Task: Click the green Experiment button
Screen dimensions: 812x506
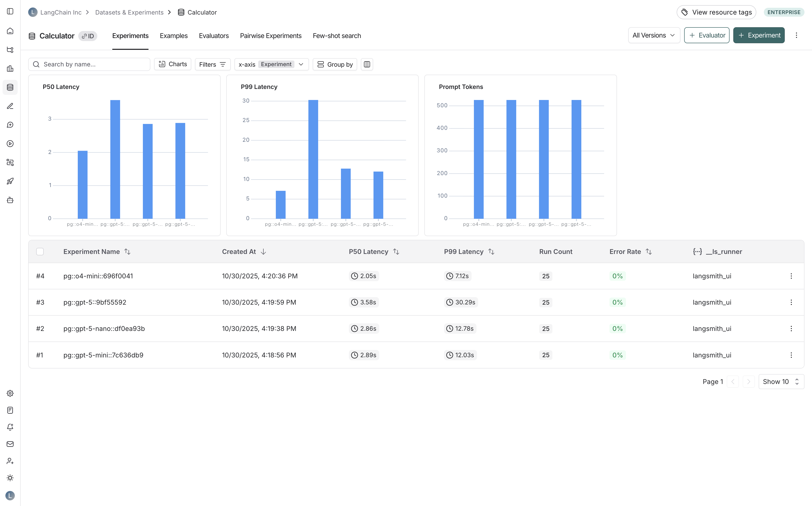Action: (759, 35)
